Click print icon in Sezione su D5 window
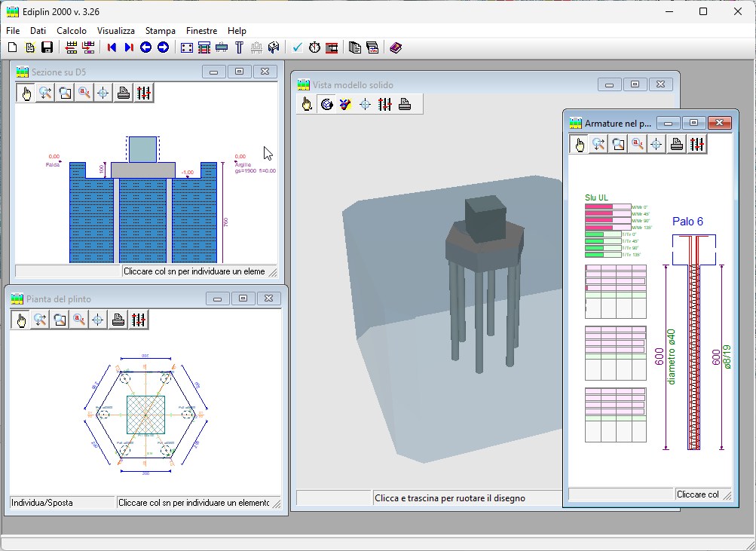 (x=123, y=93)
